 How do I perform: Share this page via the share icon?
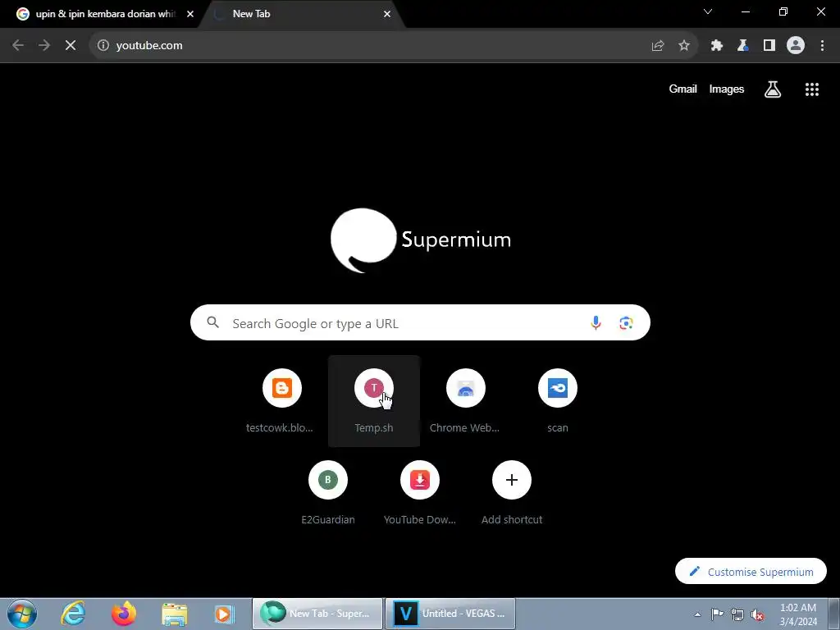point(658,46)
